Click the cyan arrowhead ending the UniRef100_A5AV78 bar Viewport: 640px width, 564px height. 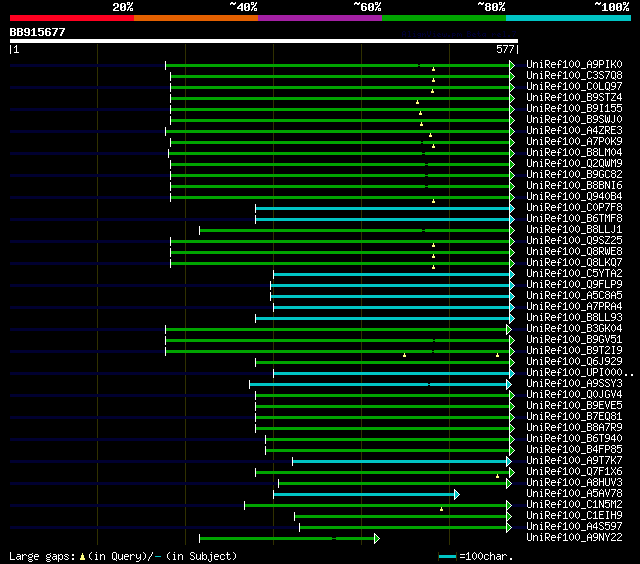457,495
